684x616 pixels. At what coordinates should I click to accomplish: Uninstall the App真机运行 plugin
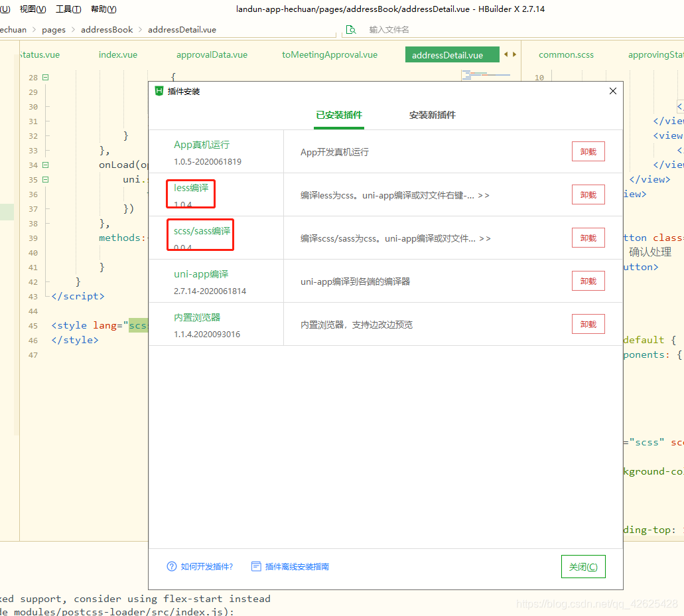coord(588,151)
